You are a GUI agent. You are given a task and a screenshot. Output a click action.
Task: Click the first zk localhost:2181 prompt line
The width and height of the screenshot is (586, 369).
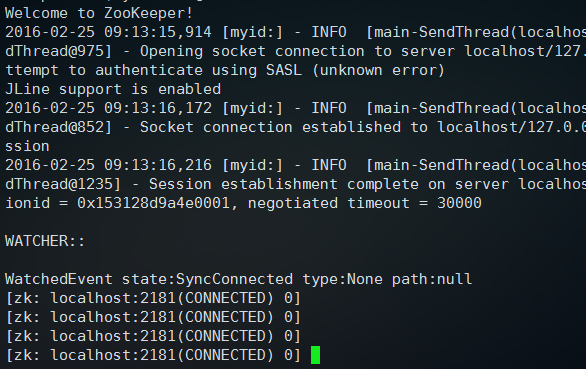pyautogui.click(x=153, y=298)
